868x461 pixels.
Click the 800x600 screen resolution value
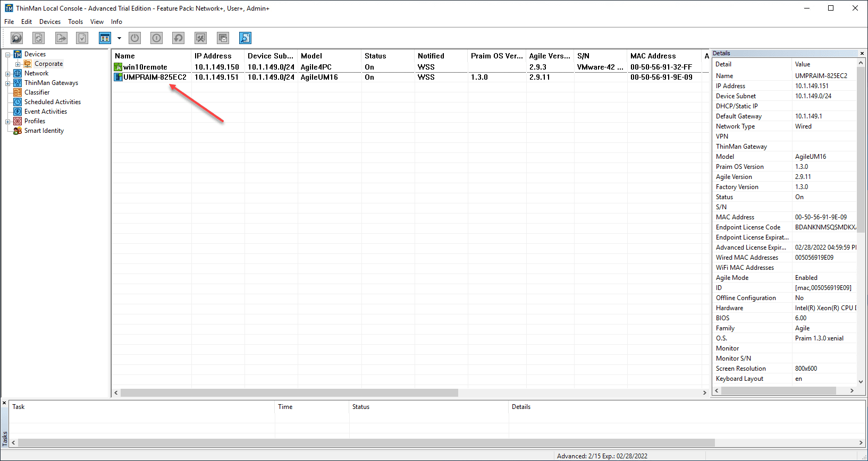point(806,369)
